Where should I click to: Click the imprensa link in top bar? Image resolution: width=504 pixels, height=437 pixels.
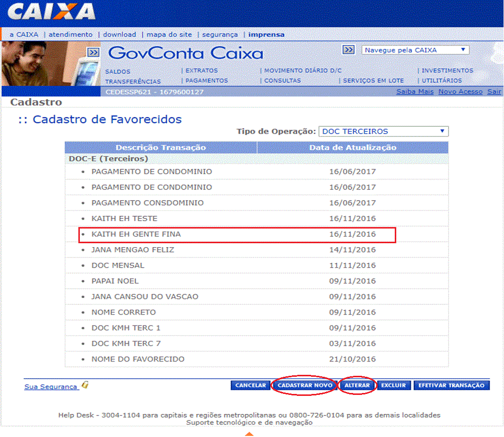[x=266, y=35]
